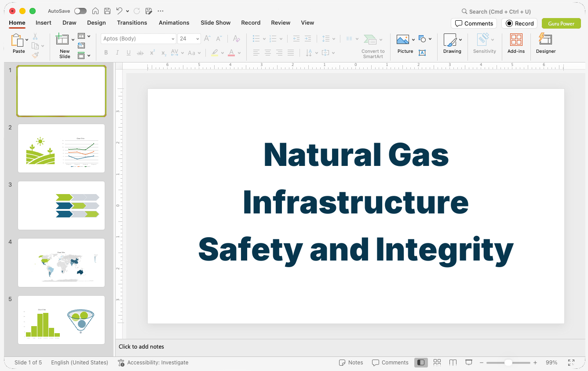Toggle Strikethrough formatting
The width and height of the screenshot is (588, 371).
[140, 53]
